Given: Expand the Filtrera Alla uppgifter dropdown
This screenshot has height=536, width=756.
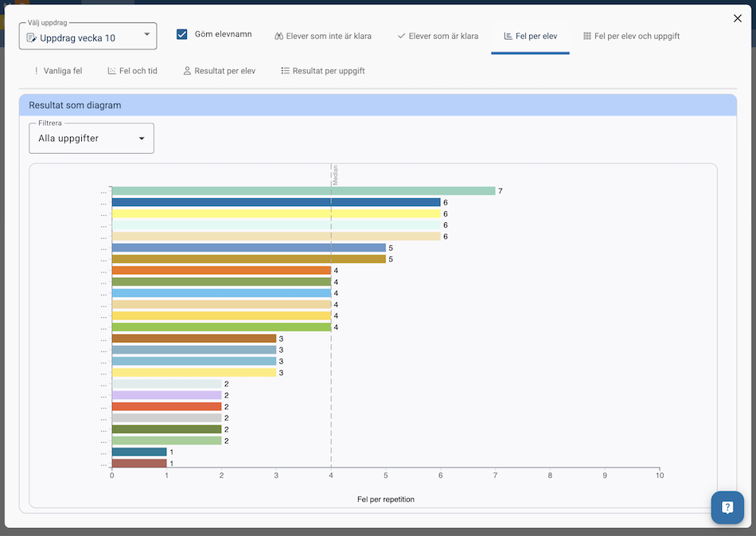Looking at the screenshot, I should coord(91,139).
